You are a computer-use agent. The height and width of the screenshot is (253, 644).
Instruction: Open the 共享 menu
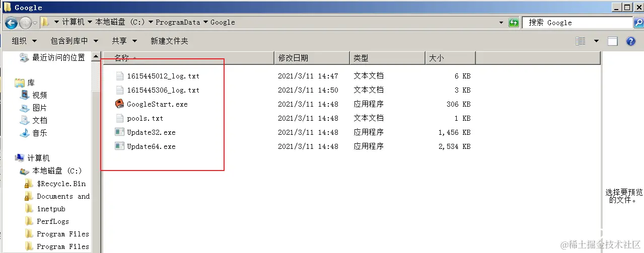(125, 41)
